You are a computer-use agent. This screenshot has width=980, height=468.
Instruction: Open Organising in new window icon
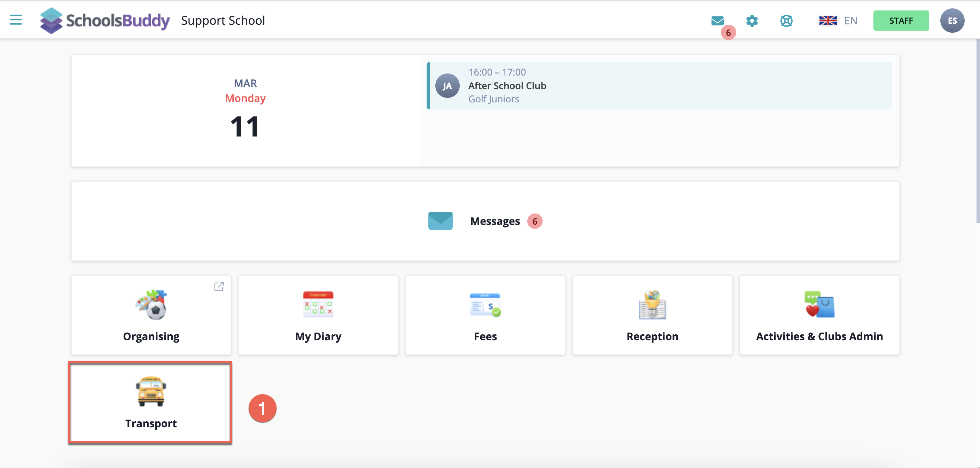point(219,286)
